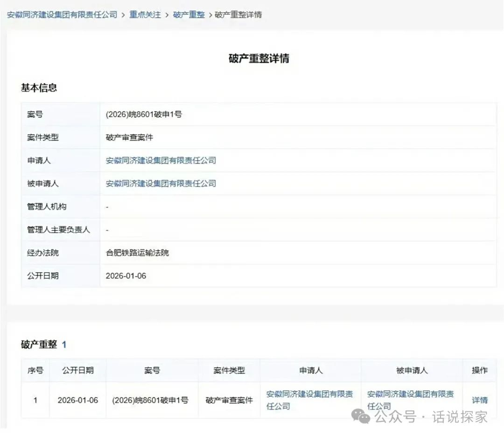Click the 案件类型 row label in 基本信息
Image resolution: width=504 pixels, height=437 pixels.
(x=43, y=138)
